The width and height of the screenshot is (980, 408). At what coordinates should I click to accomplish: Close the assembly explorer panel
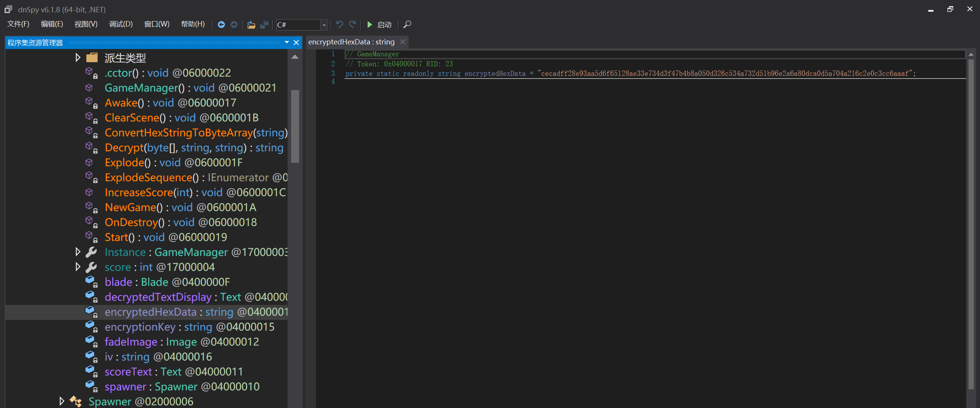[x=296, y=43]
